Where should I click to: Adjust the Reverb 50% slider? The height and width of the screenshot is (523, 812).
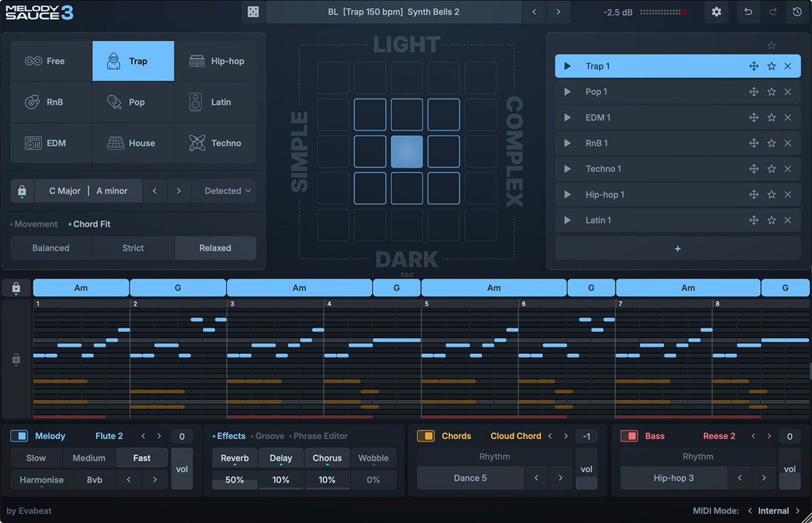click(235, 480)
